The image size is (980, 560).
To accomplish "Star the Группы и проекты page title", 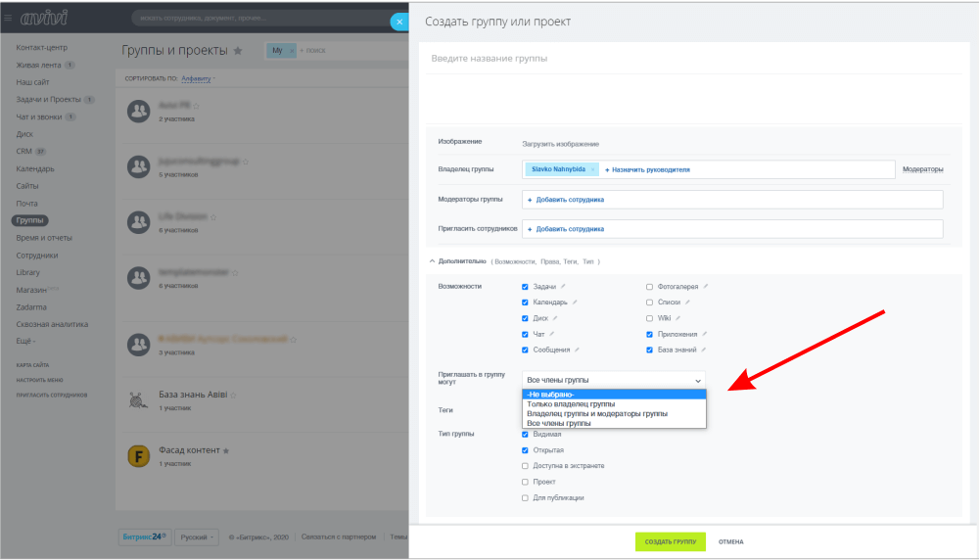I will click(237, 51).
